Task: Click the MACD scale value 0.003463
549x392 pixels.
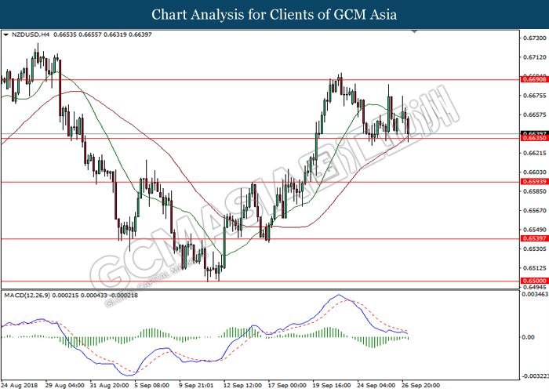Action: coord(535,294)
